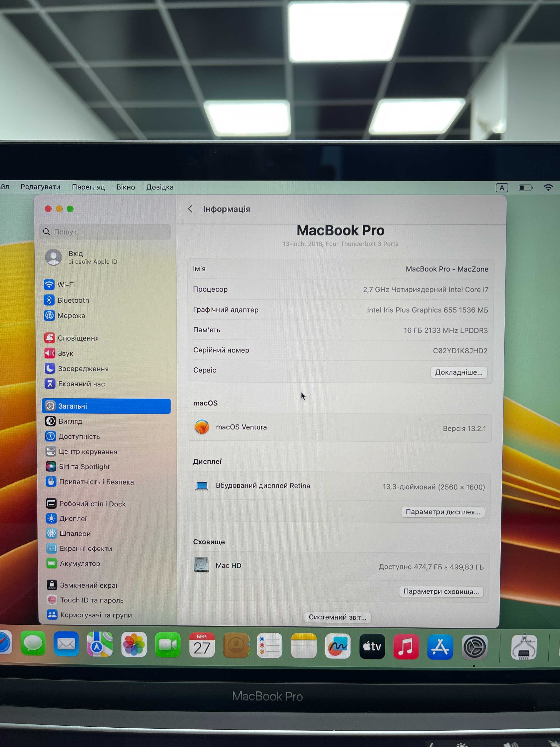Open Wi-Fi settings in sidebar
The width and height of the screenshot is (560, 747).
(59, 285)
